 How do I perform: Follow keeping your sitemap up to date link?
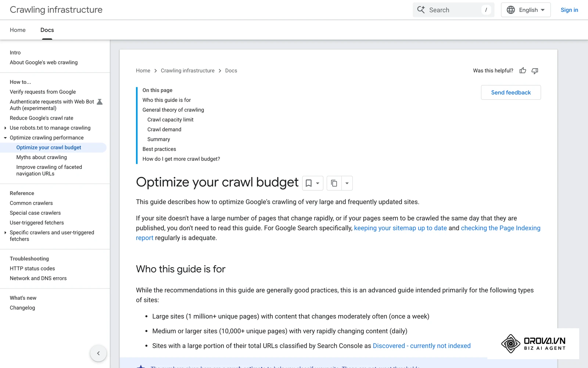(400, 228)
